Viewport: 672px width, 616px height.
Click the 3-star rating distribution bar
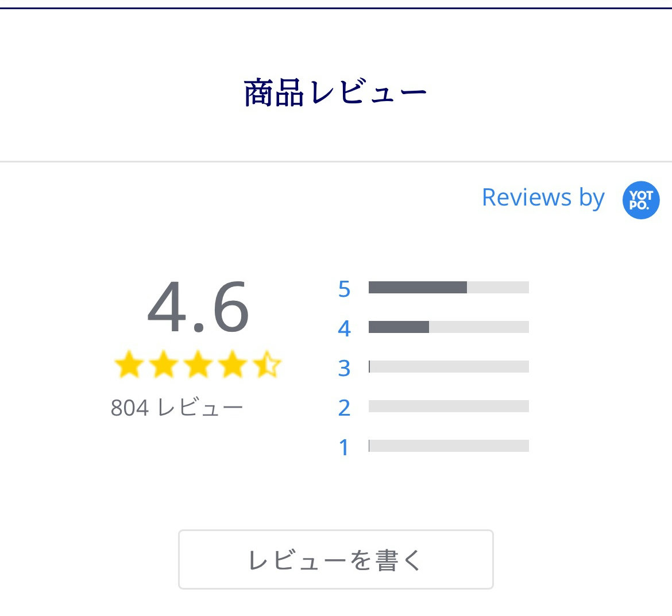point(449,367)
